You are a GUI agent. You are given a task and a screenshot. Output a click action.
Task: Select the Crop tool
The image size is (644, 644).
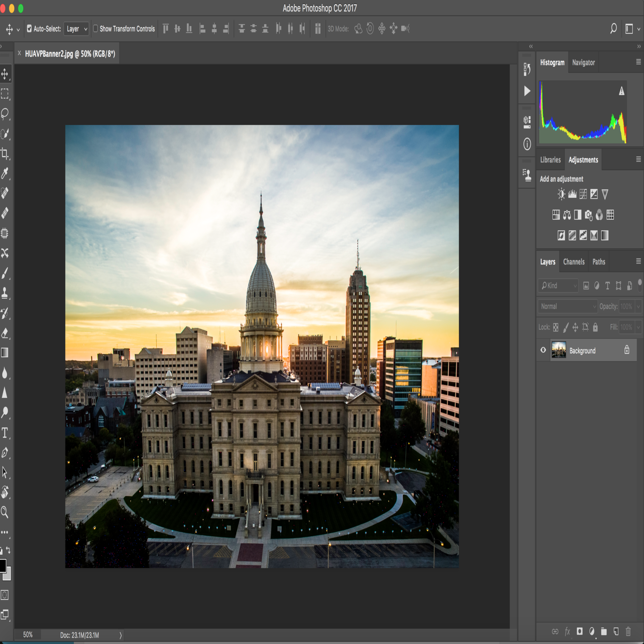[5, 154]
